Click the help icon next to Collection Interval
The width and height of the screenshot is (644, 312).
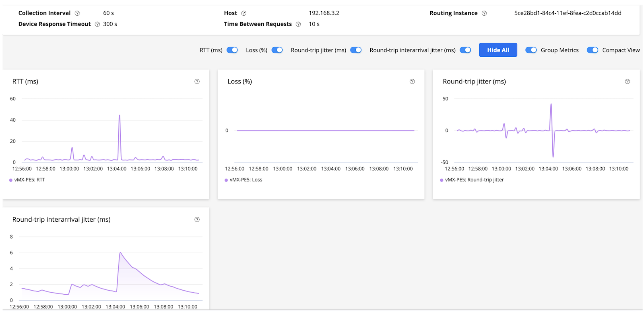pos(77,13)
